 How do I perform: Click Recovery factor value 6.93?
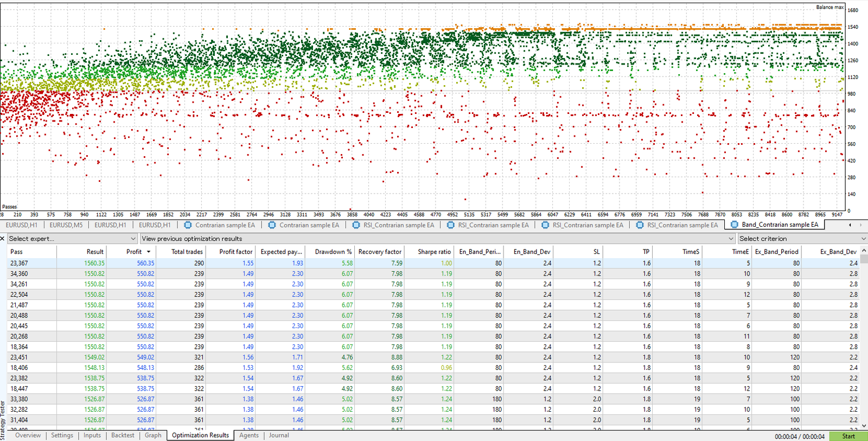(397, 368)
